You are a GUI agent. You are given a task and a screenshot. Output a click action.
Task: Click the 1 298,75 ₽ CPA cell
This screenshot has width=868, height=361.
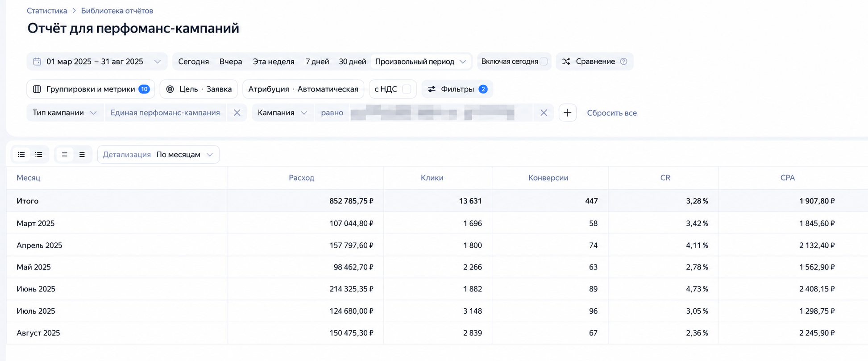(817, 311)
